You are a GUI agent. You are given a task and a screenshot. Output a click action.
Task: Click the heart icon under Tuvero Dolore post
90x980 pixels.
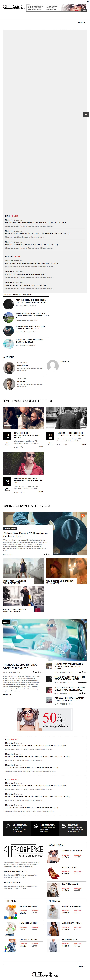[x=21, y=447]
